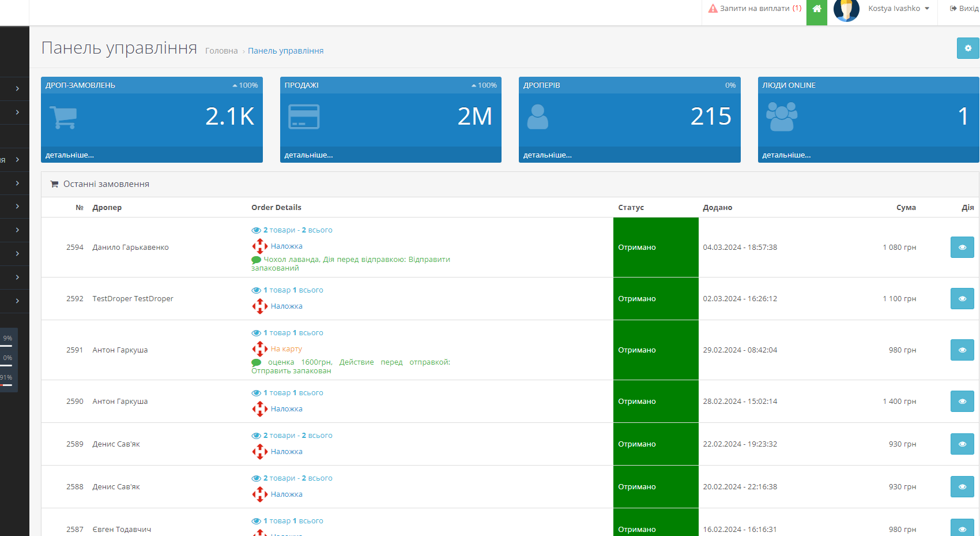980x536 pixels.
Task: Click the user icon in Дроперів tile
Action: tap(537, 117)
